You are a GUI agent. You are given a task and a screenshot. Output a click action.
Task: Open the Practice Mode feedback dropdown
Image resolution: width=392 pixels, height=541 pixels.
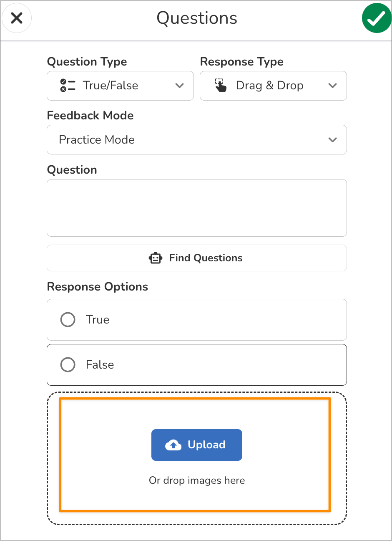[x=197, y=140]
